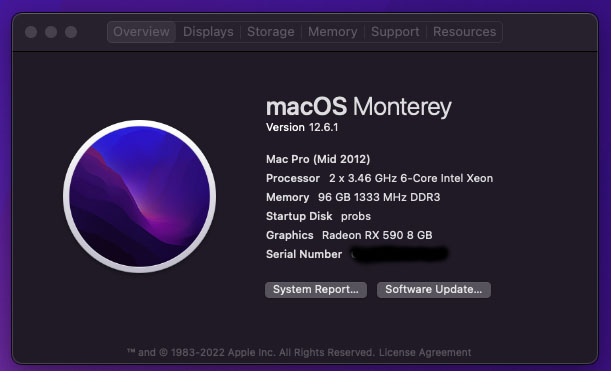The width and height of the screenshot is (611, 371).
Task: Select the Storage tab
Action: (x=271, y=32)
